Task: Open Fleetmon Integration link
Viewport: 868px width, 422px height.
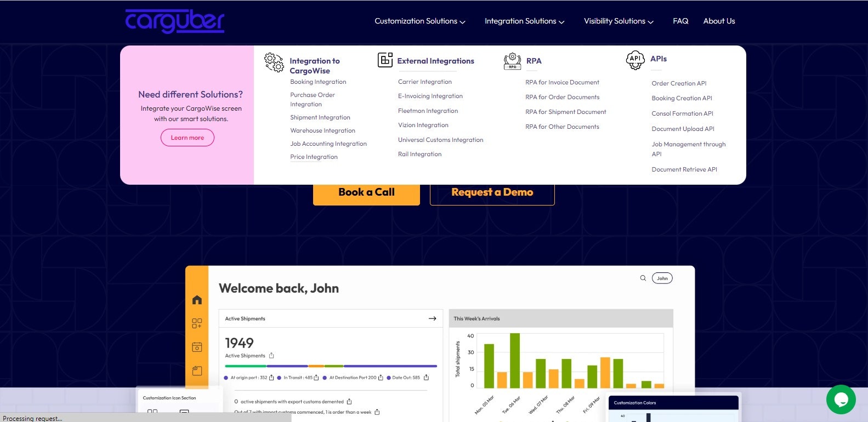Action: 428,111
